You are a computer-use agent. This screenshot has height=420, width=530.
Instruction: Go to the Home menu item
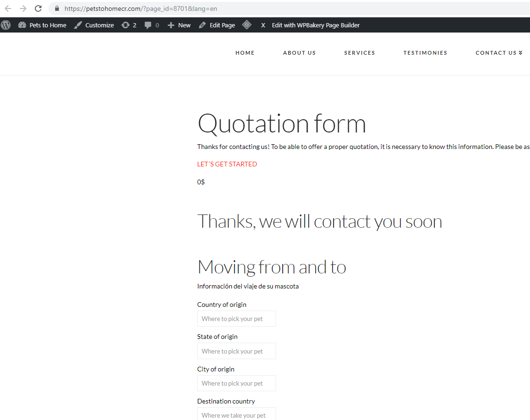245,53
